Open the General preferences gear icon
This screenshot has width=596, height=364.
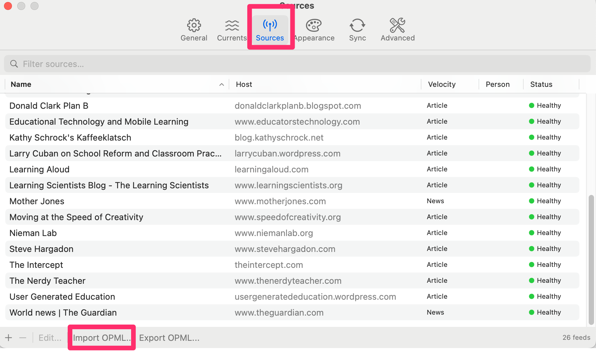point(194,26)
